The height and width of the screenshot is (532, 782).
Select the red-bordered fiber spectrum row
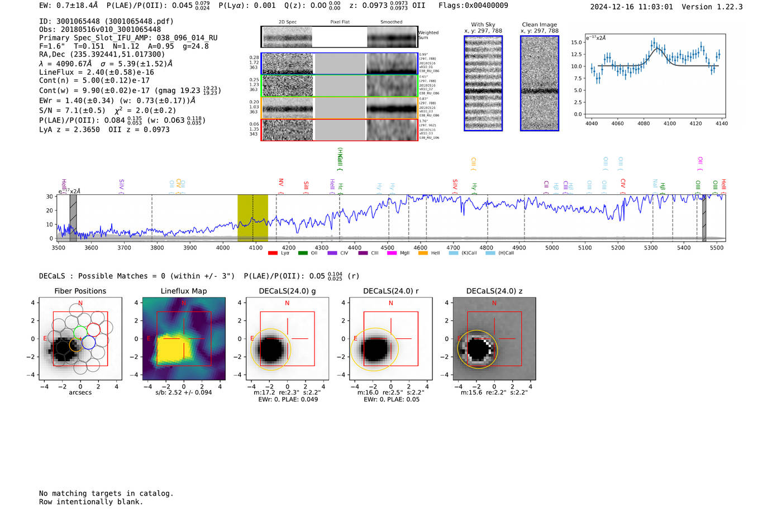pyautogui.click(x=340, y=130)
